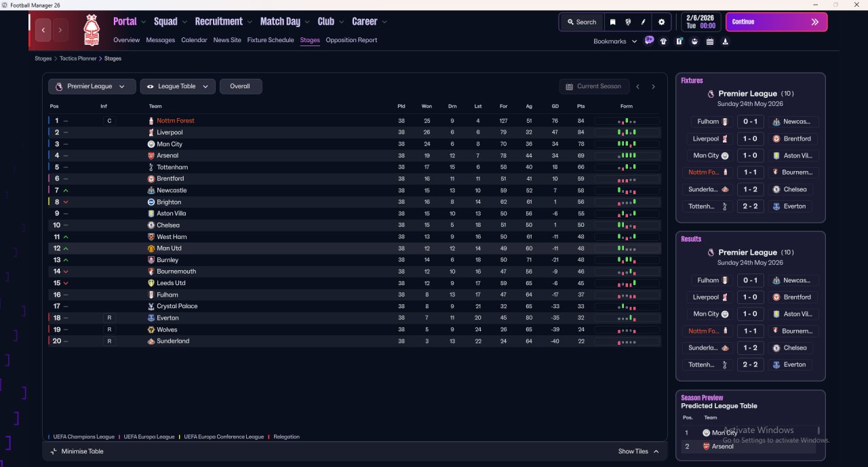Click the pencil edit icon
Screen dimensions: 868x467
tap(644, 22)
